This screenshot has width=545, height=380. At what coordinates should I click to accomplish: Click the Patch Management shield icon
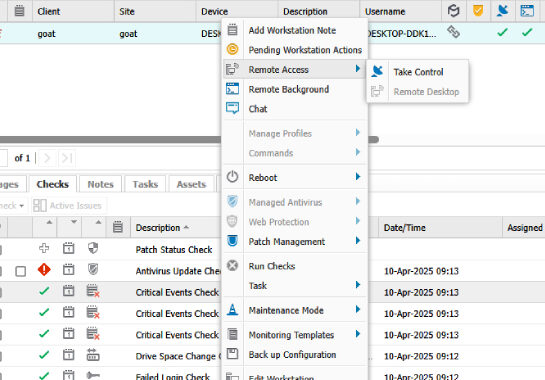233,241
